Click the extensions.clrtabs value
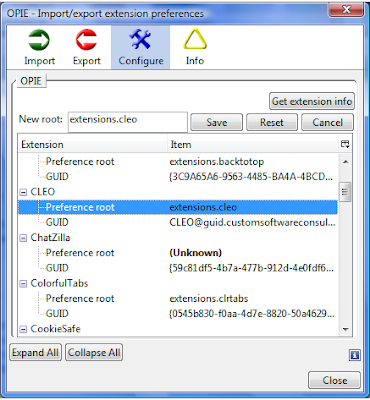370x400 pixels. coord(209,298)
